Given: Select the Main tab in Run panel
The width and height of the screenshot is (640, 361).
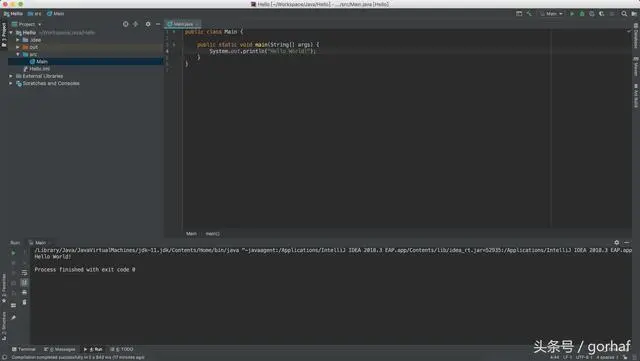Looking at the screenshot, I should [x=38, y=243].
